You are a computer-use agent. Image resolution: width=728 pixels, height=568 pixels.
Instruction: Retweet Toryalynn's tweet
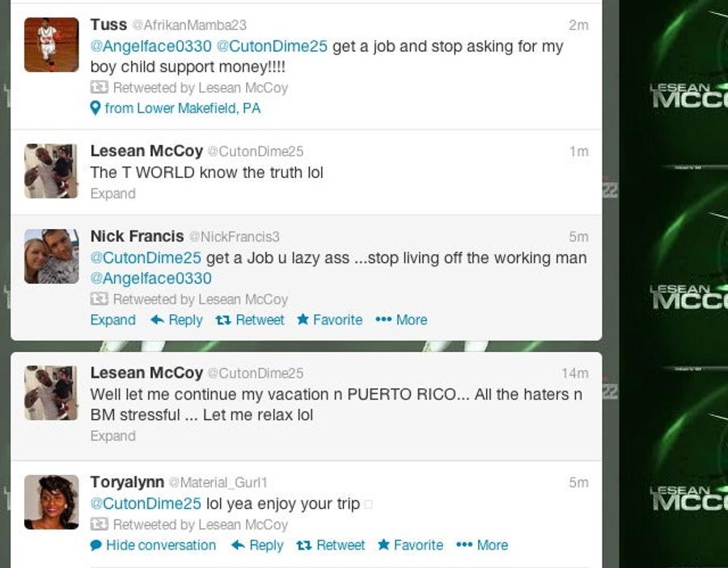tap(331, 545)
